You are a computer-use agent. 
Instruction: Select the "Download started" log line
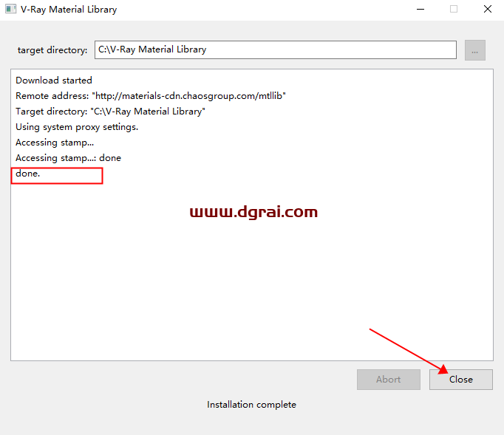pos(54,81)
